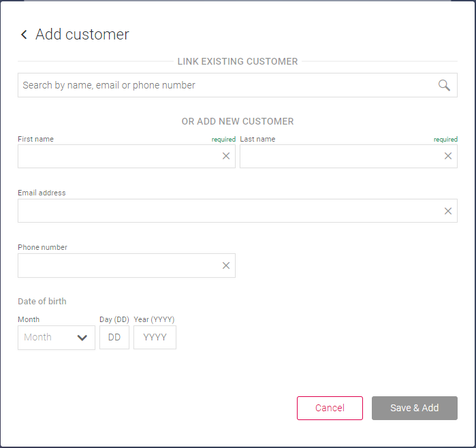Viewport: 476px width, 448px height.
Task: Focus the Year YYYY birth field
Action: (x=155, y=338)
